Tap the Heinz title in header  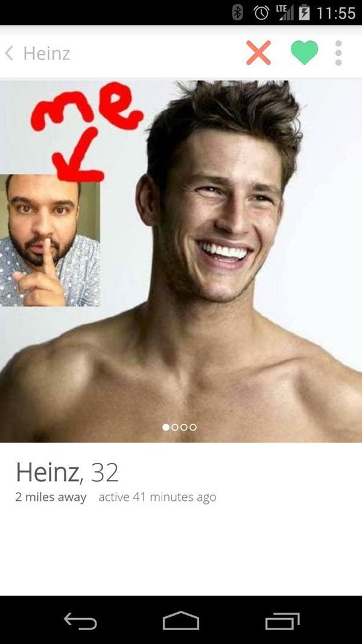point(46,53)
